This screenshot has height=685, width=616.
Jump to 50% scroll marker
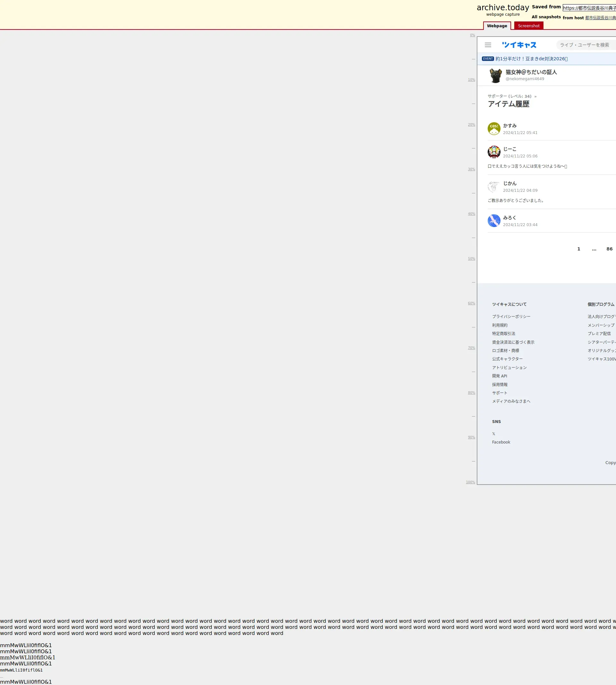pyautogui.click(x=471, y=259)
